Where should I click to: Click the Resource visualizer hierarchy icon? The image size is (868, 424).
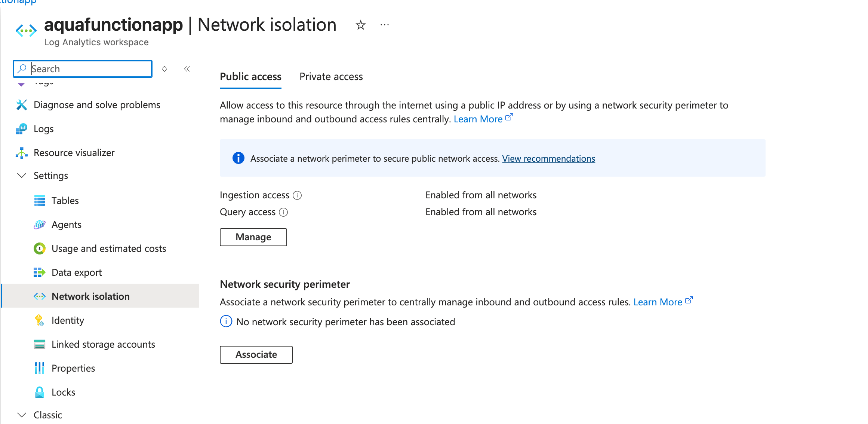22,153
